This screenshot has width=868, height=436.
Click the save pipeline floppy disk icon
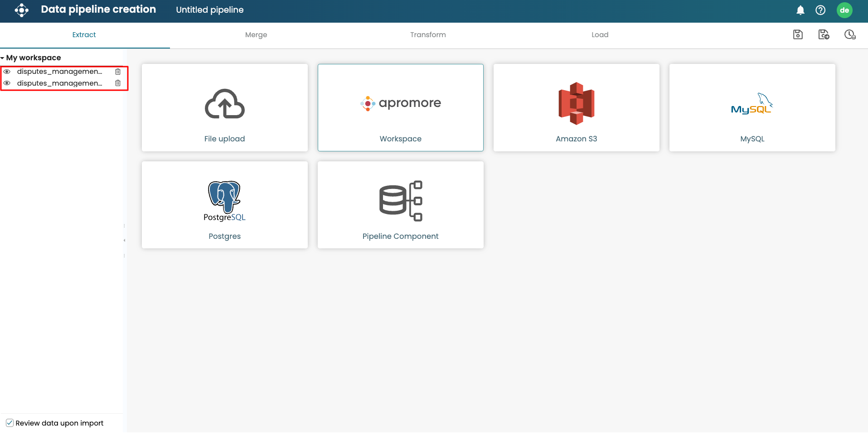point(798,34)
